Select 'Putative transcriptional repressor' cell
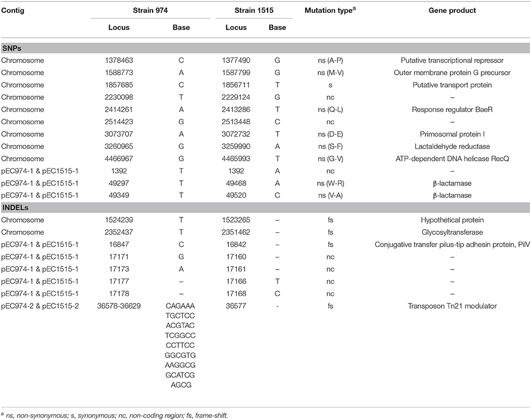 tap(452, 60)
